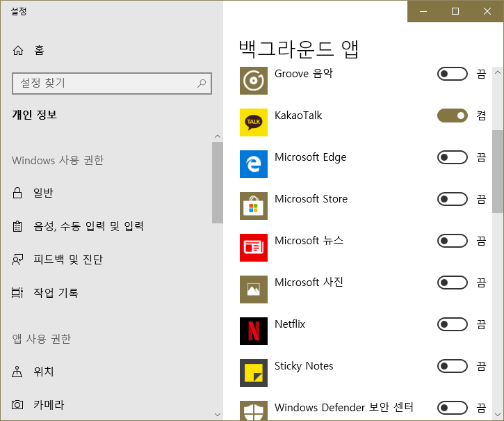The width and height of the screenshot is (504, 421).
Task: Click the Microsoft 사진 app icon
Action: [x=254, y=289]
